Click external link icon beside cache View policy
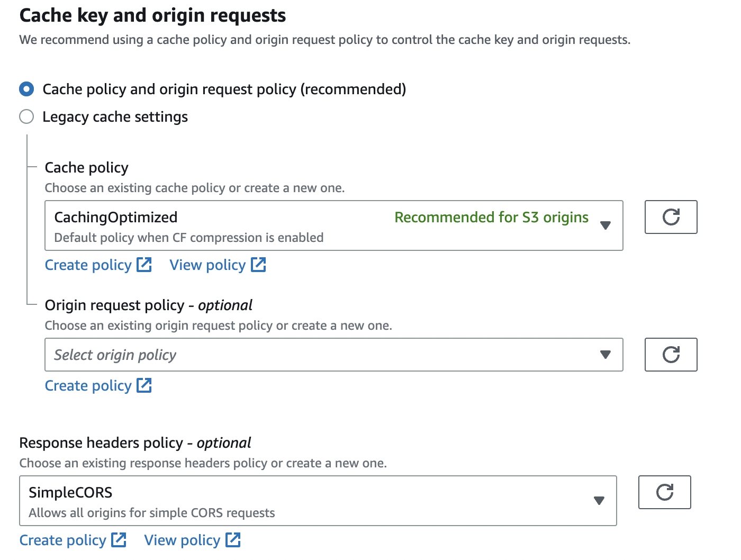Screen dimensions: 741x560 tap(258, 265)
